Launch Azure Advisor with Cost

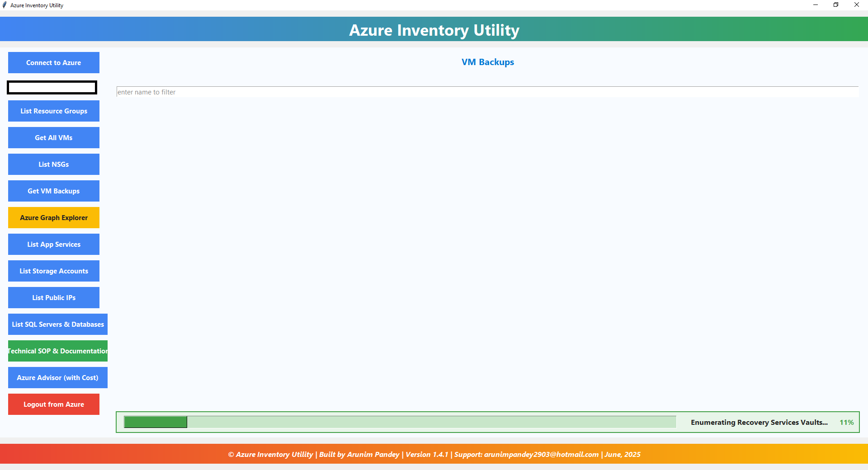click(57, 377)
